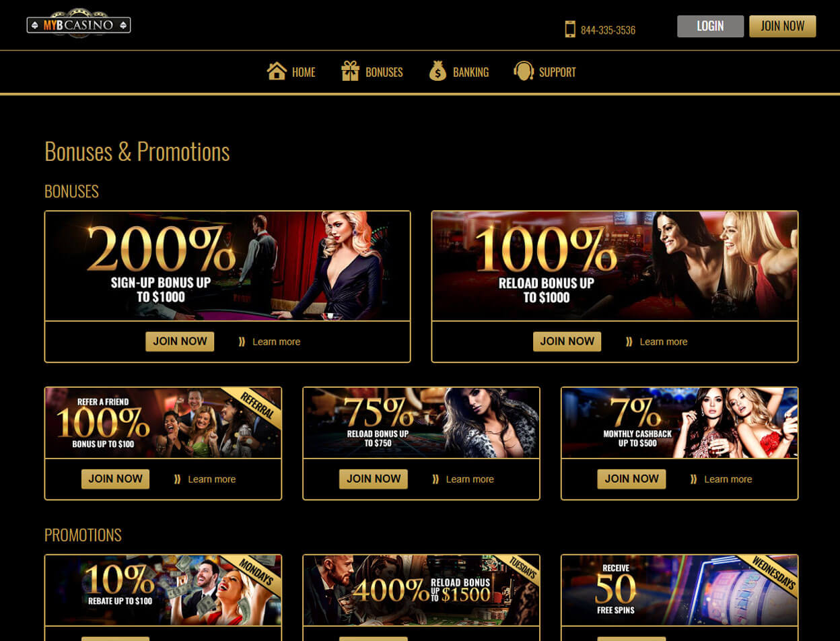Click the chevron icon beside 7% cashback Learn more
840x641 pixels.
click(693, 479)
